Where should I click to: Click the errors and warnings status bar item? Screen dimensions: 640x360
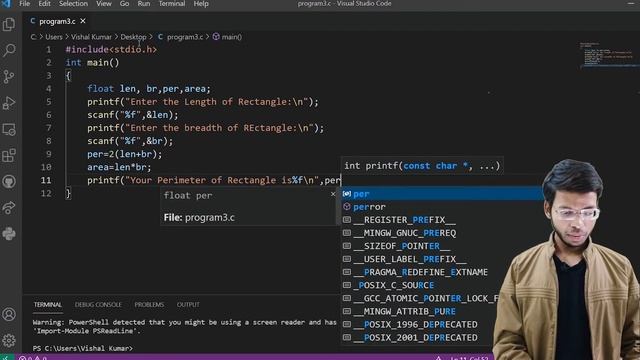33,358
